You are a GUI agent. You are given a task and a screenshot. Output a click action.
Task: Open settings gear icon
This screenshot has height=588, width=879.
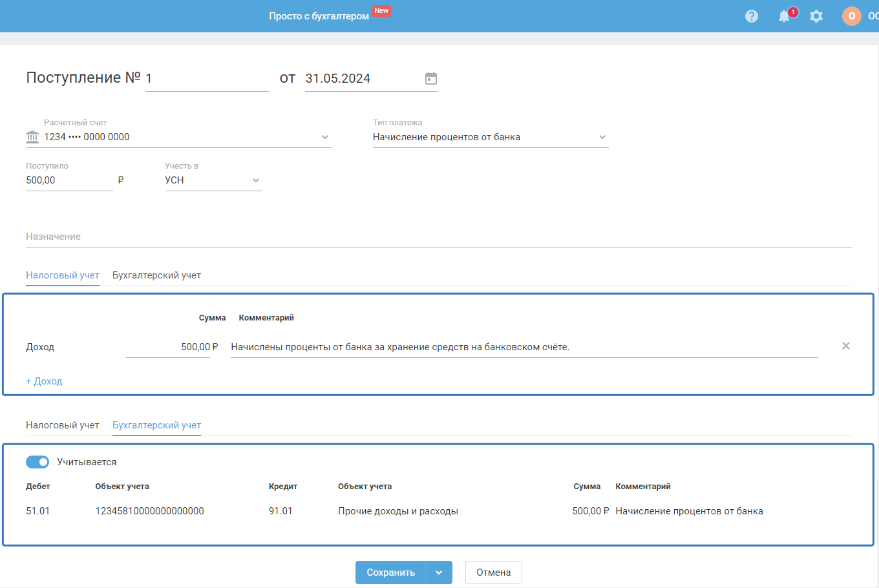pyautogui.click(x=816, y=16)
